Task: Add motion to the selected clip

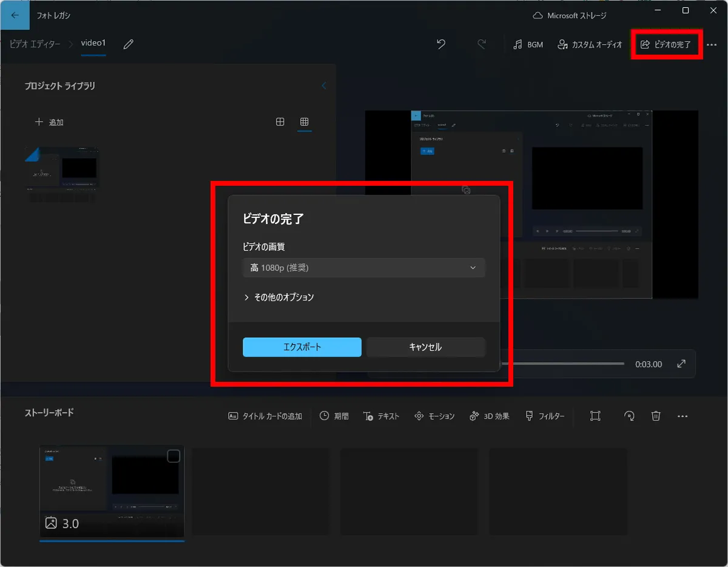Action: click(x=434, y=416)
